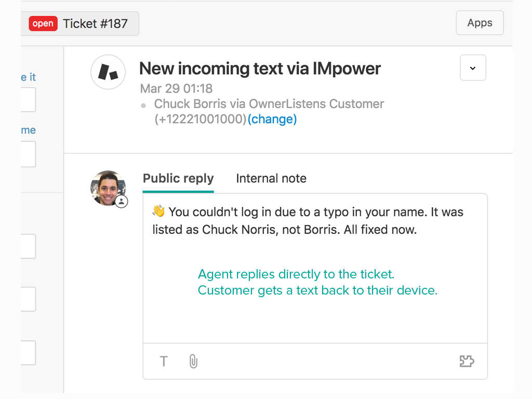
Task: Open the Apps panel button
Action: [479, 23]
